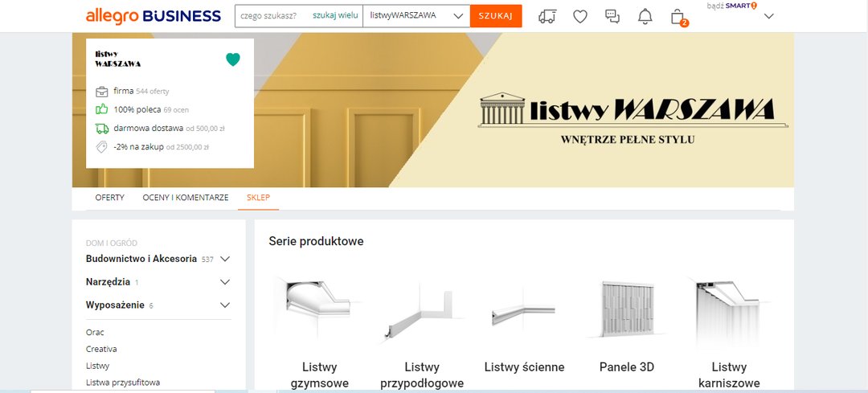Click truck icon next to darmowa dostawa
Image resolution: width=868 pixels, height=393 pixels.
click(102, 129)
